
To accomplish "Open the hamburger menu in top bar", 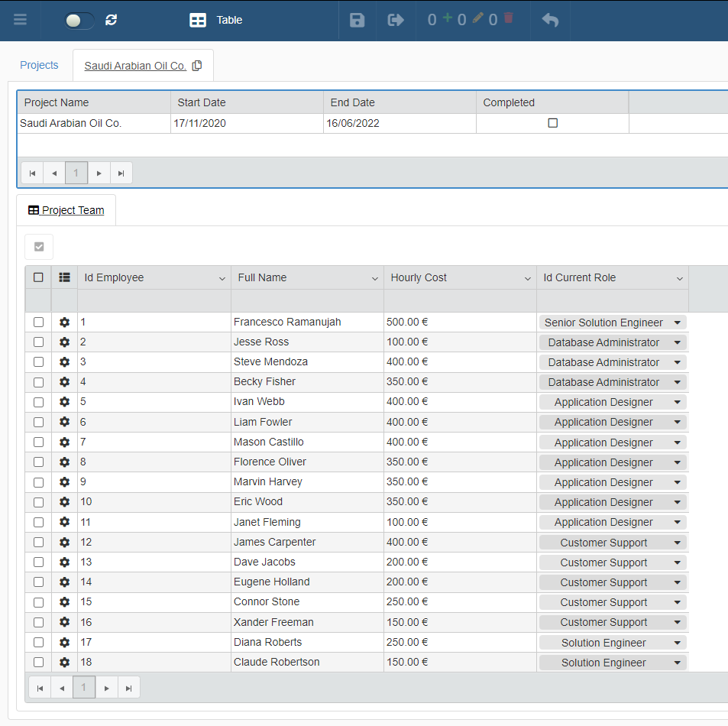I will [x=21, y=20].
